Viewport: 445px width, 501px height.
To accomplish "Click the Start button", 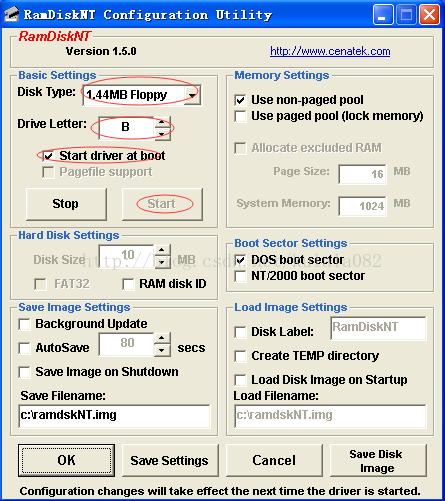I will click(x=162, y=204).
